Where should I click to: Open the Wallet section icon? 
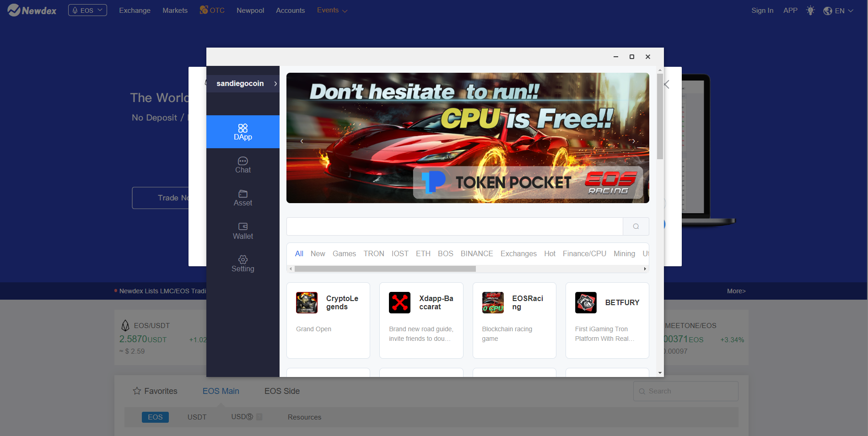pyautogui.click(x=243, y=226)
